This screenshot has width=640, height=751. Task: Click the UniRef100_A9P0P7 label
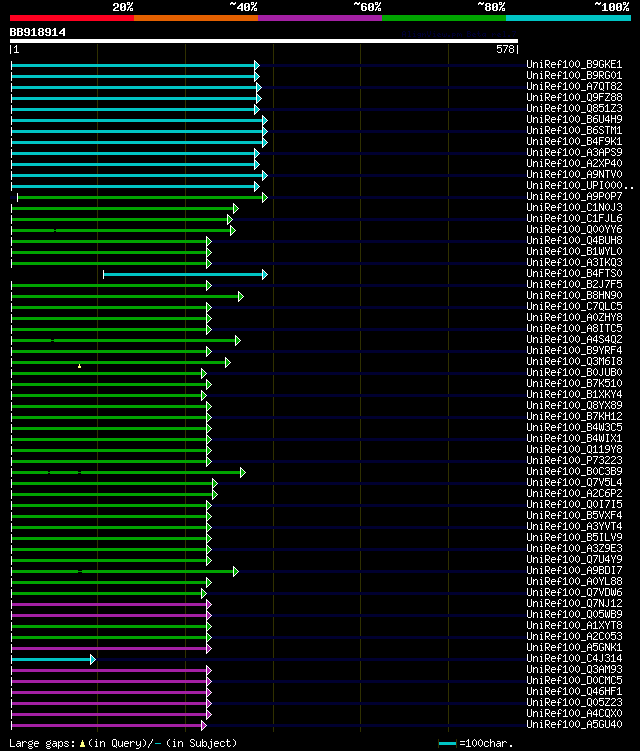[574, 196]
